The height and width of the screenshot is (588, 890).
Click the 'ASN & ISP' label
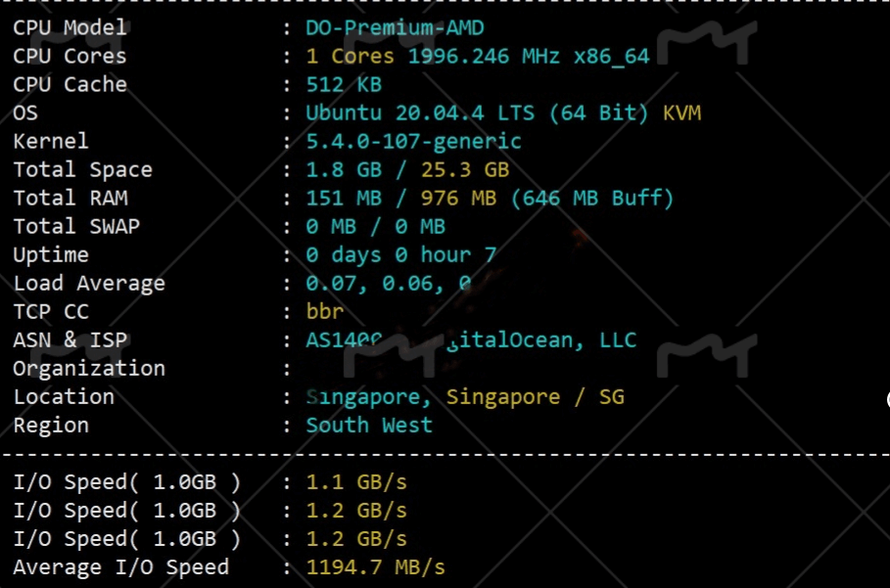[70, 339]
